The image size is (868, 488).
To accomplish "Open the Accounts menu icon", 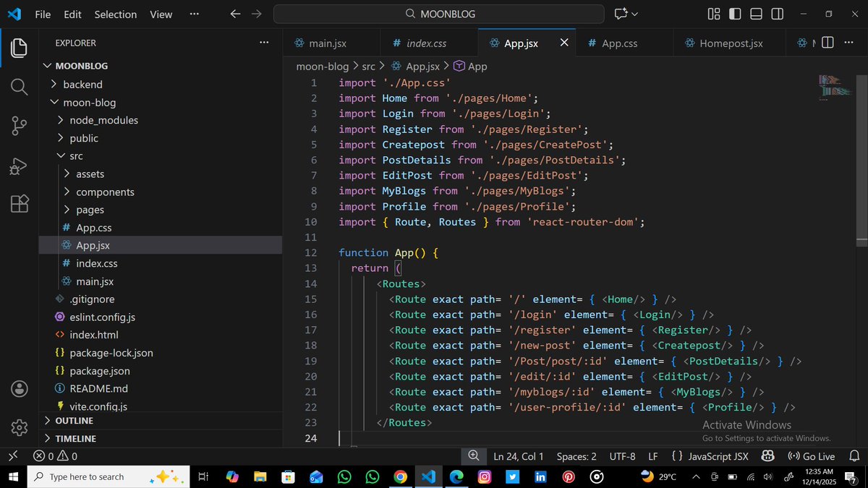I will click(x=20, y=388).
